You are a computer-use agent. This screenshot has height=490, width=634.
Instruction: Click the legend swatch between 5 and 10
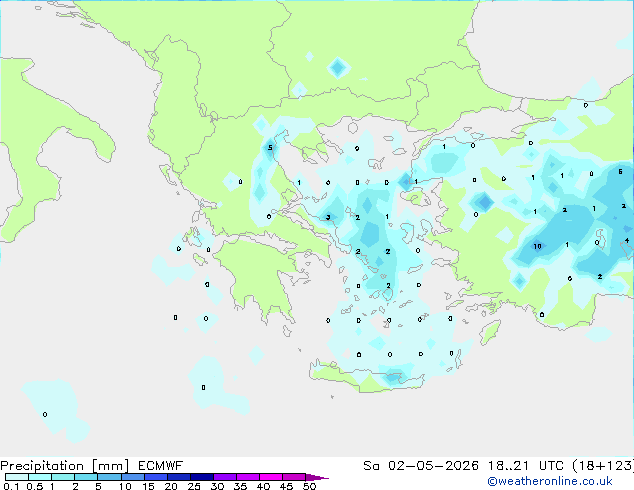(109, 477)
